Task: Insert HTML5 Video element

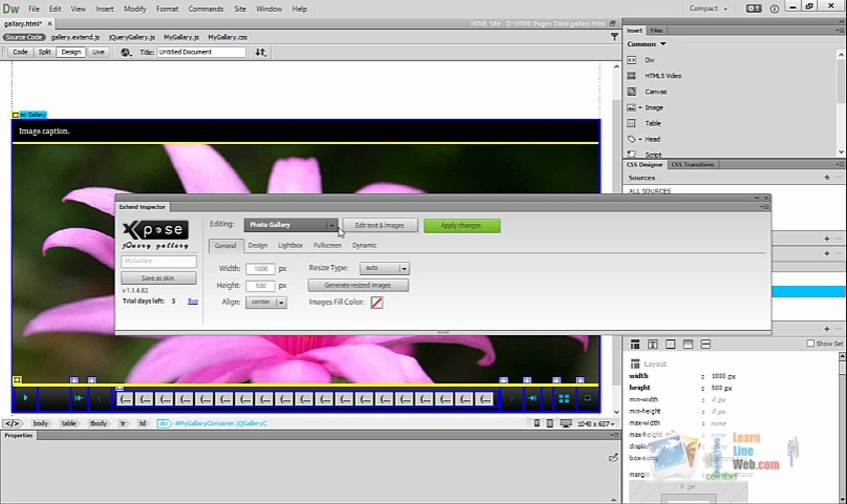Action: (x=662, y=76)
